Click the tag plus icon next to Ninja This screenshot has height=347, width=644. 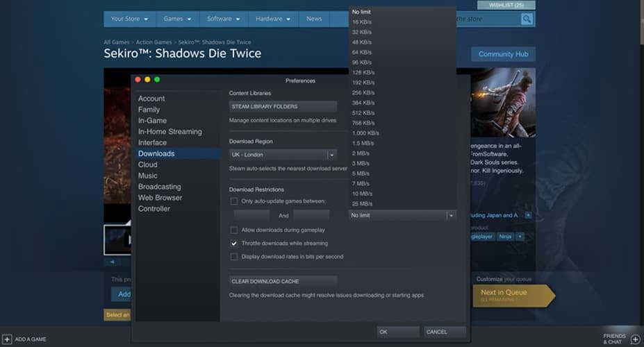click(x=520, y=237)
